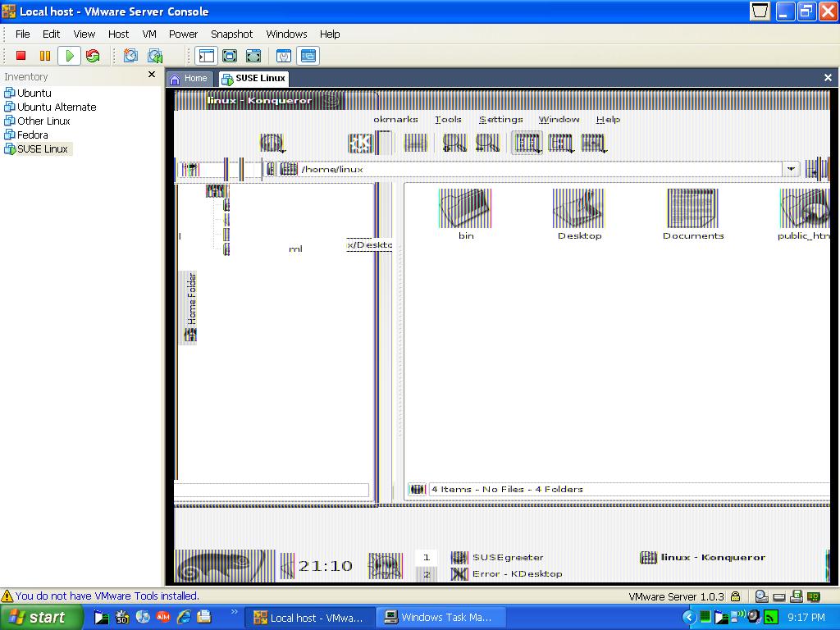Expand the Konqueror location history dropdown arrow
840x630 pixels.
click(791, 169)
